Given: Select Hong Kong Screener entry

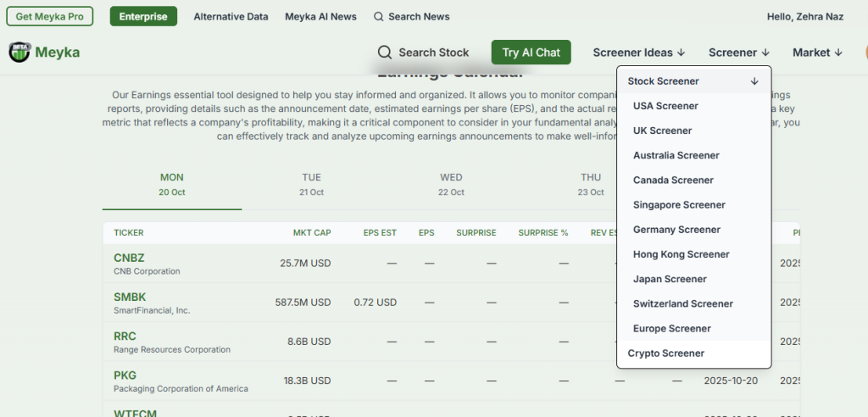Looking at the screenshot, I should tap(681, 254).
